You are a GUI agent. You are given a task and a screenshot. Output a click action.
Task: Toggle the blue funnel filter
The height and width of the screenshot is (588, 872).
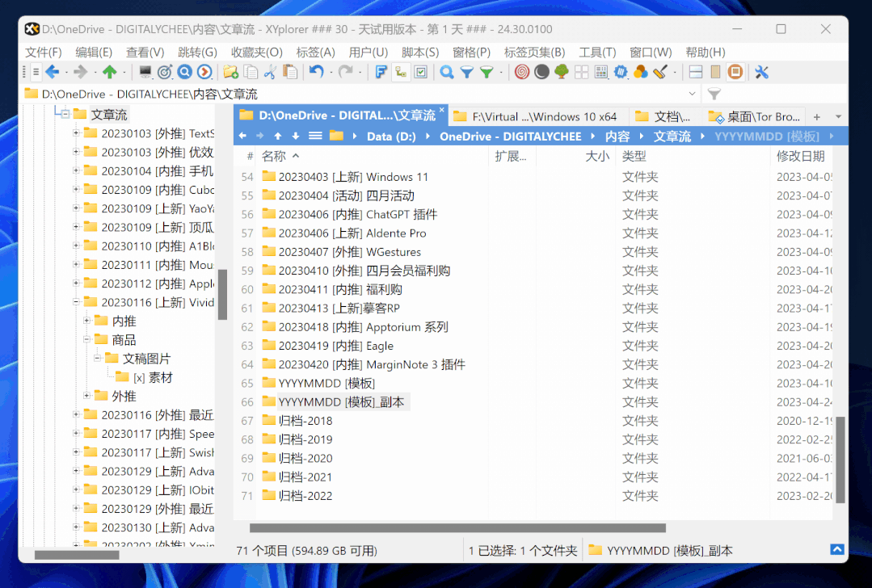pos(466,72)
